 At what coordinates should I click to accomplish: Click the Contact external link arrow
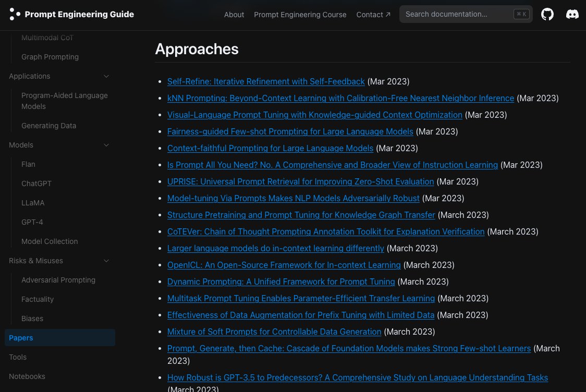coord(388,15)
